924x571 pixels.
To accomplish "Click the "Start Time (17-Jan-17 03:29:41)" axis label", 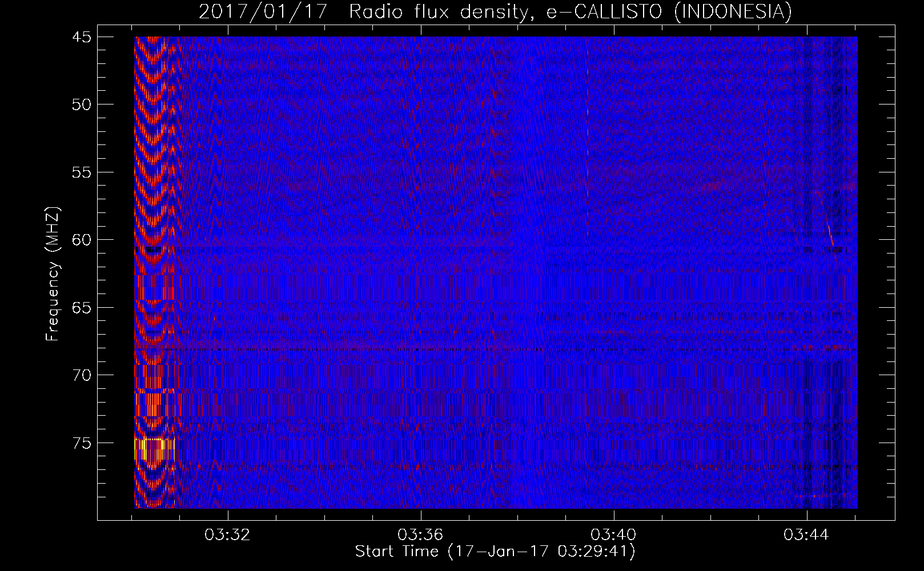I will click(x=495, y=552).
